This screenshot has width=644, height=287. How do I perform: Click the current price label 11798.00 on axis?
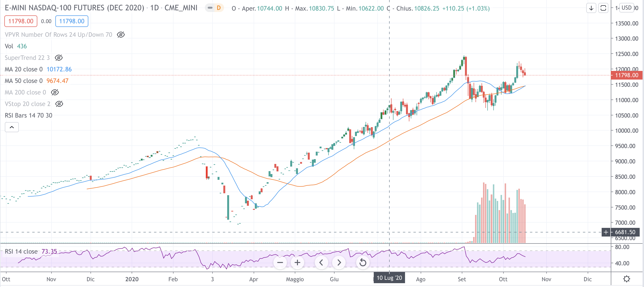point(626,75)
